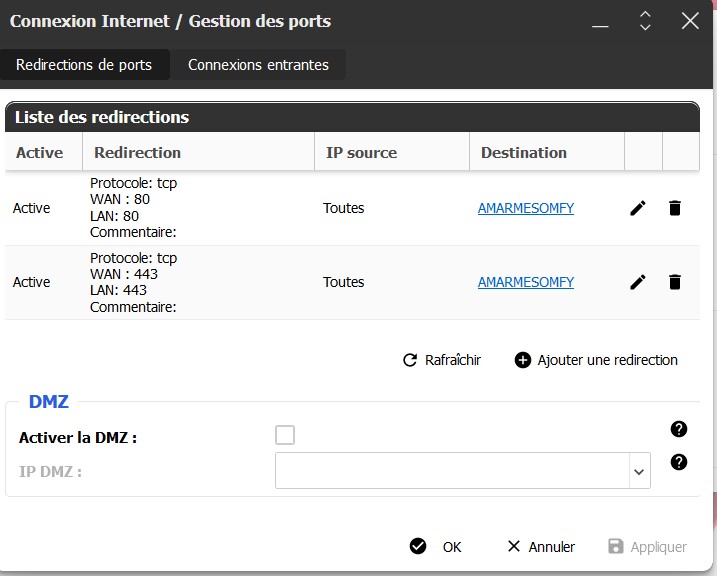
Task: Expand the IP DMZ dropdown arrow
Action: pyautogui.click(x=639, y=471)
